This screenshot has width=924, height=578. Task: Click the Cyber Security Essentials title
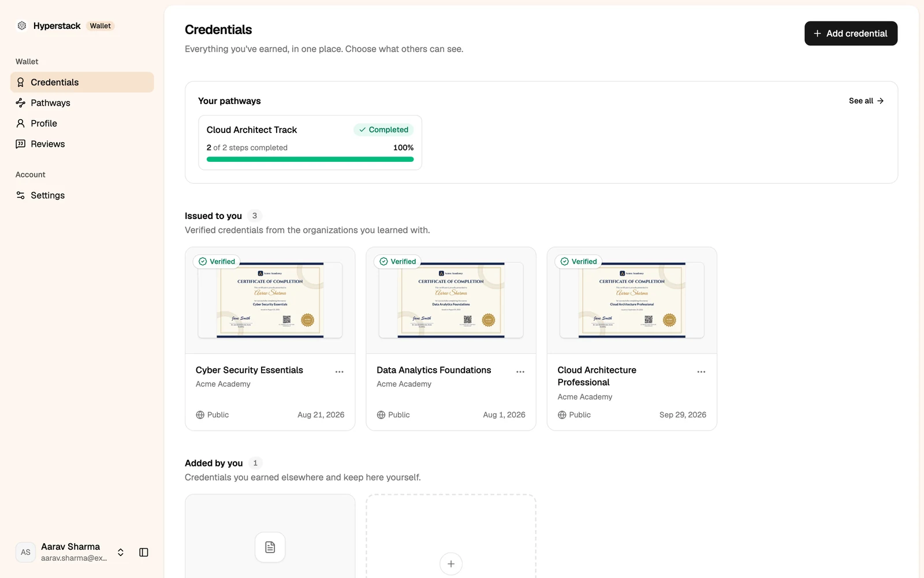pyautogui.click(x=249, y=370)
